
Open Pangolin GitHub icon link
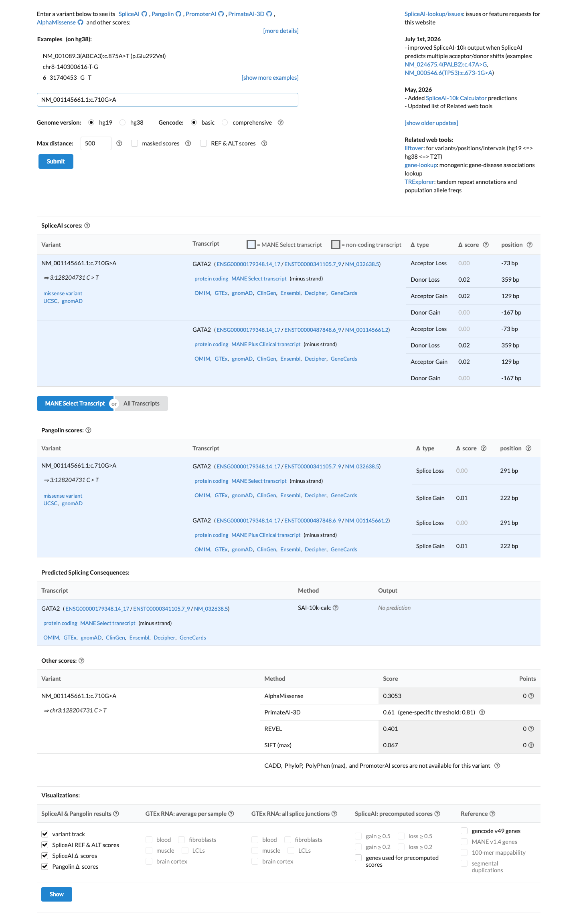tap(178, 14)
